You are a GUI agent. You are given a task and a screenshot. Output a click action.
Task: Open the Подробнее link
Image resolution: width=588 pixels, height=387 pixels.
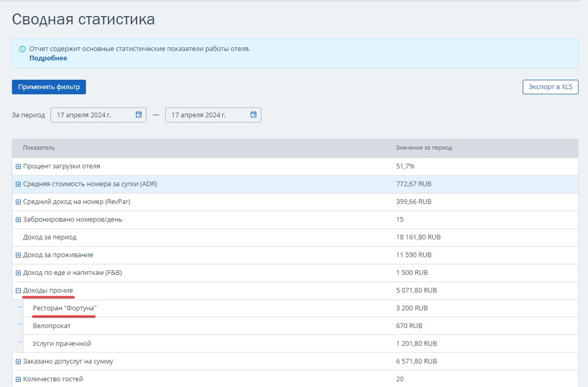coord(48,58)
